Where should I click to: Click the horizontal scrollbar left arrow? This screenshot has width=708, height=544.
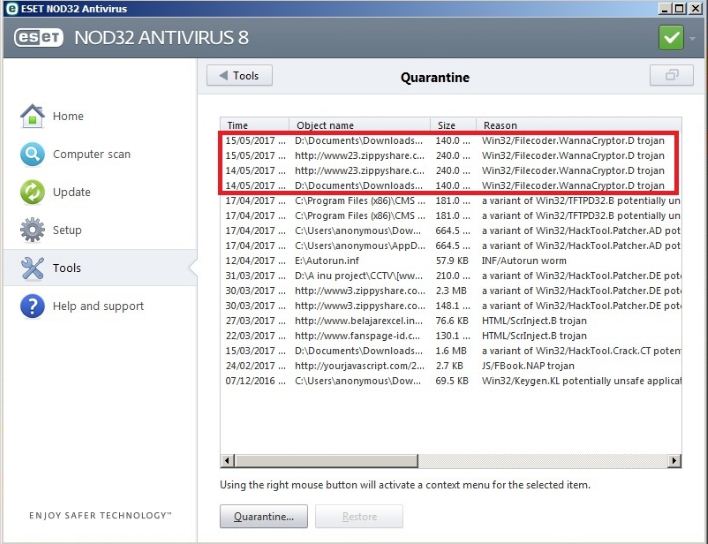pyautogui.click(x=227, y=461)
